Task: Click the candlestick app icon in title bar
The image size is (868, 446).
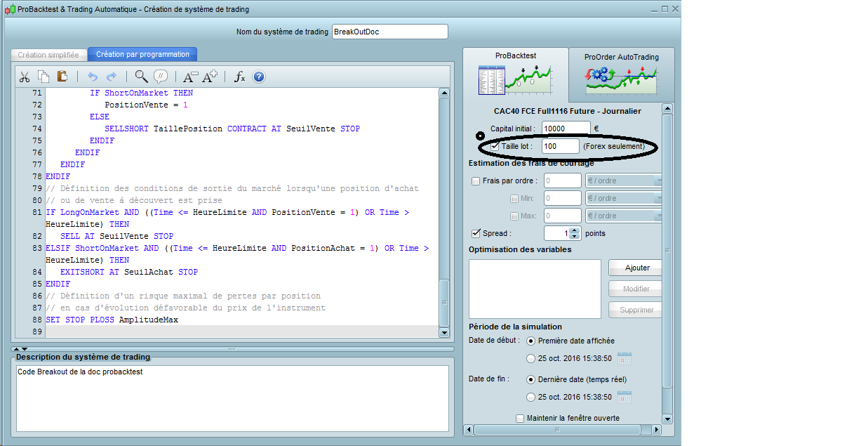Action: click(10, 9)
